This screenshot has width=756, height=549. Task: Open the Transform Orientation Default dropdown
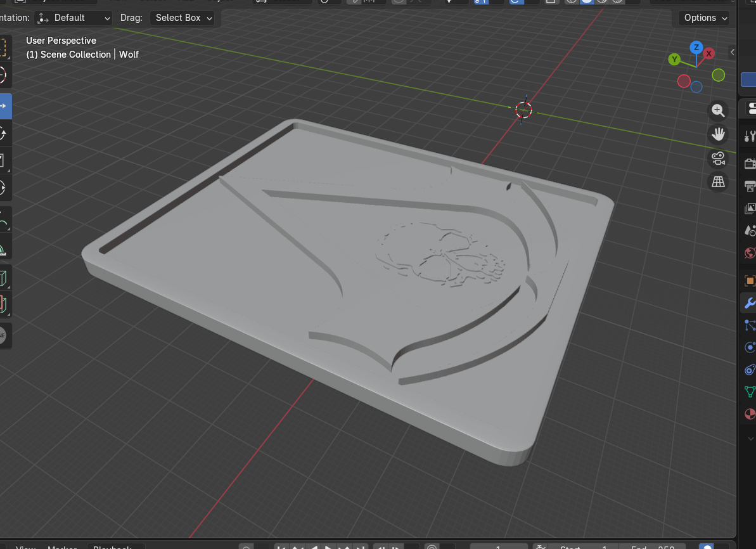(x=74, y=18)
